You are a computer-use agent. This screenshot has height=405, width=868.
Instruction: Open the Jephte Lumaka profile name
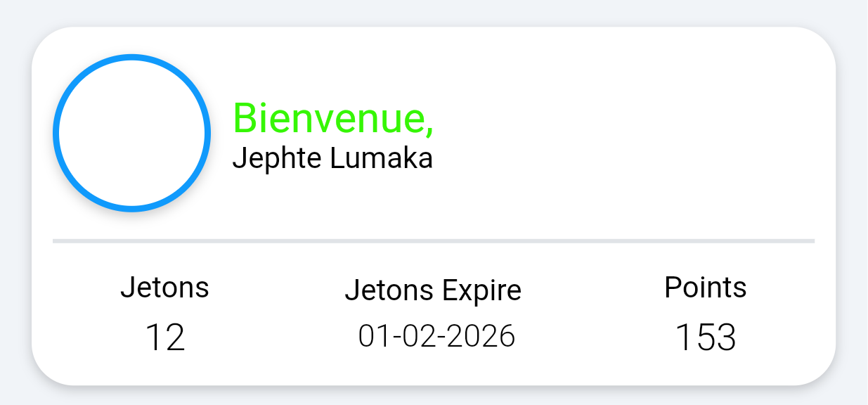click(x=332, y=158)
